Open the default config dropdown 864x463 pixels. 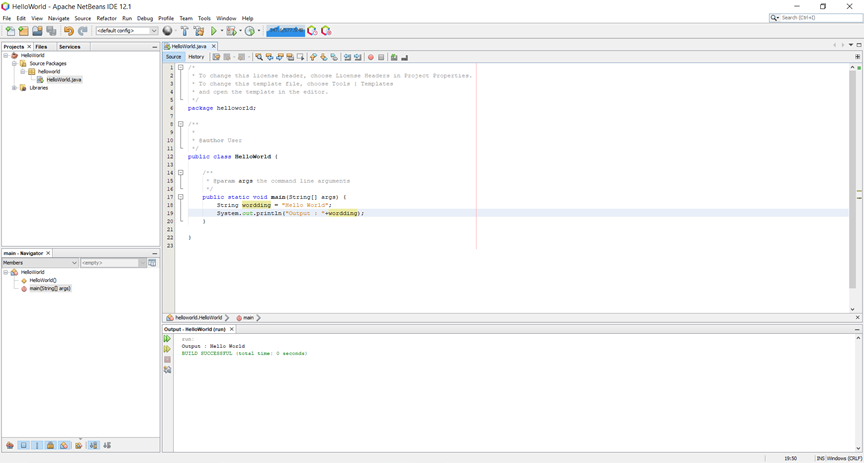click(127, 31)
